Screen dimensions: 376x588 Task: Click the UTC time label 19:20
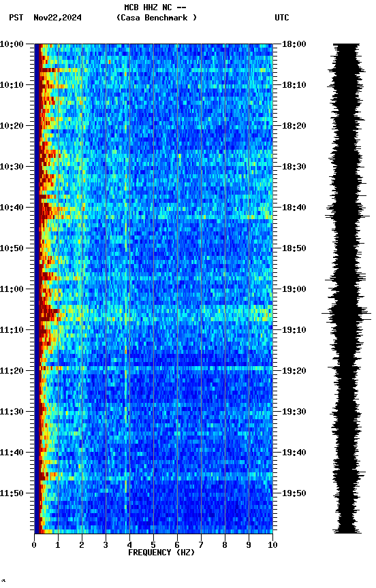[x=294, y=372]
